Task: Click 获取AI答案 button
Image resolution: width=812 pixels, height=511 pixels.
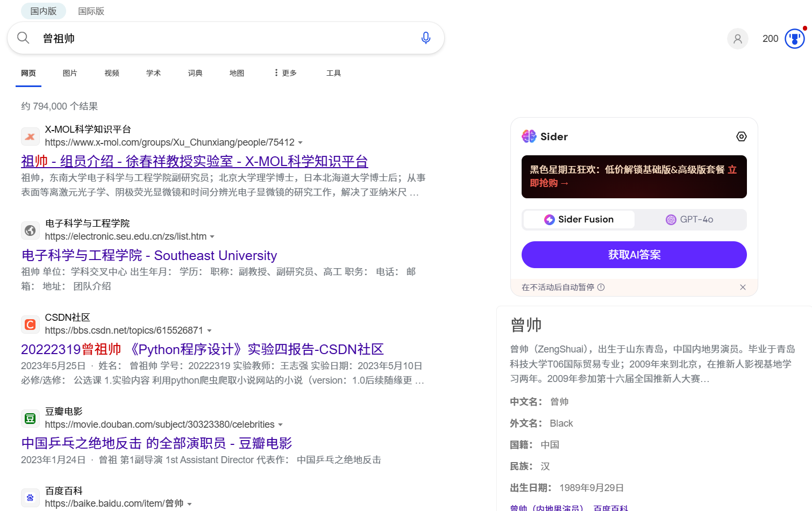Action: click(634, 255)
